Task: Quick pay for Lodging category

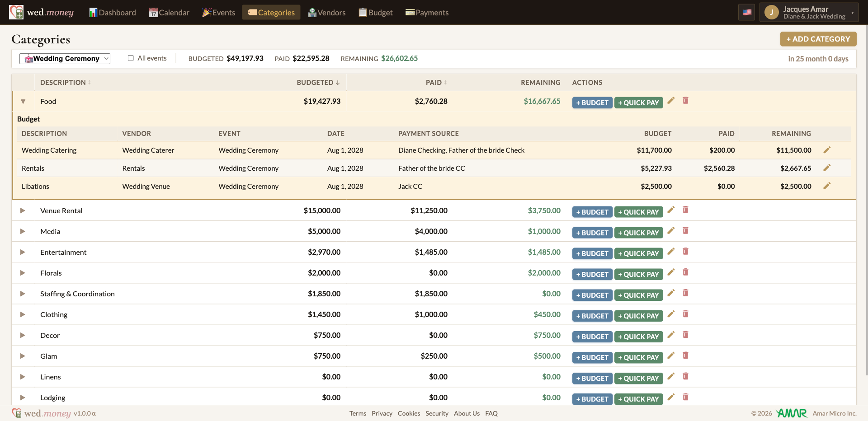Action: [x=638, y=399]
